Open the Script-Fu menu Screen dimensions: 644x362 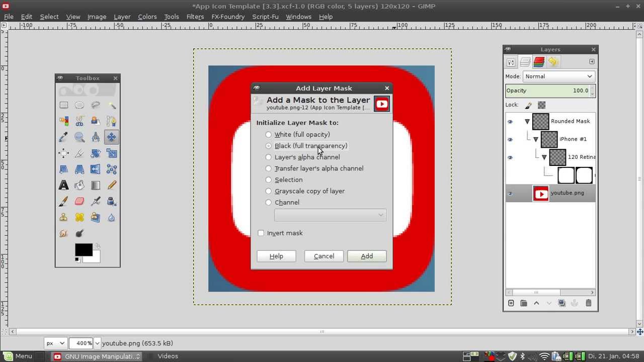[265, 17]
